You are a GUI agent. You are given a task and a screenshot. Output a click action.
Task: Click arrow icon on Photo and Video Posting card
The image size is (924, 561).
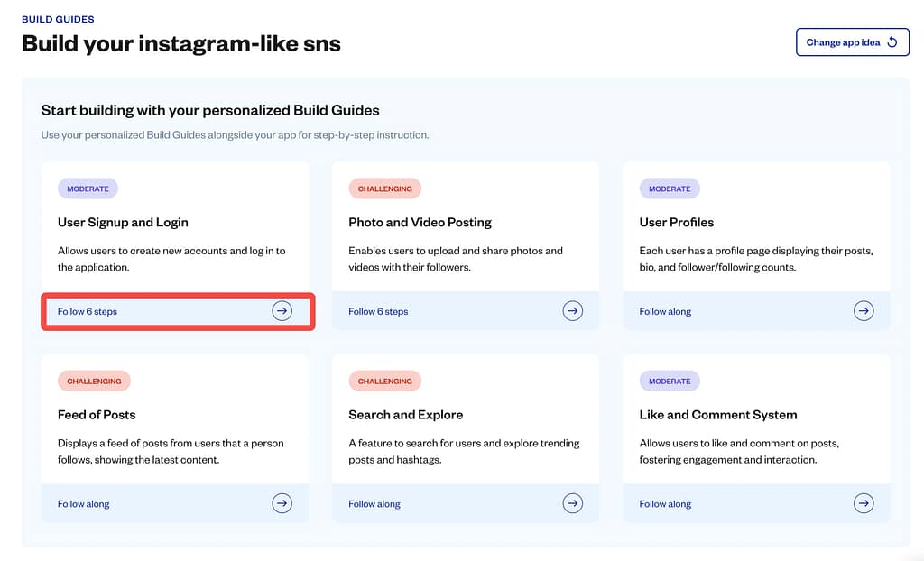[x=573, y=311]
